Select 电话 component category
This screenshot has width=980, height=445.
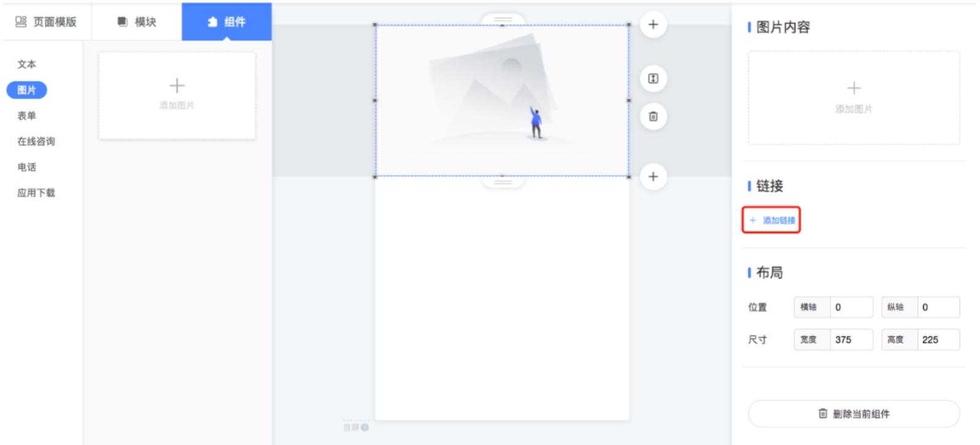pyautogui.click(x=26, y=167)
